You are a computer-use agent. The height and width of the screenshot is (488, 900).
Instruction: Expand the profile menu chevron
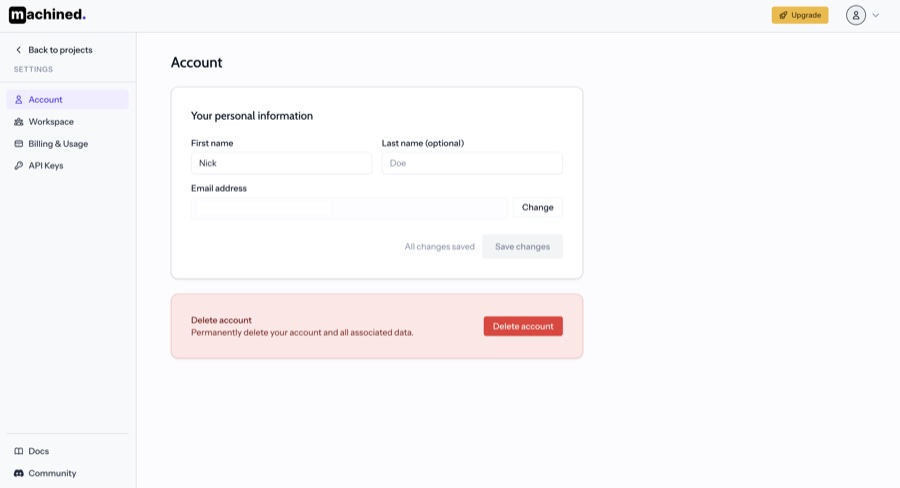pyautogui.click(x=876, y=15)
